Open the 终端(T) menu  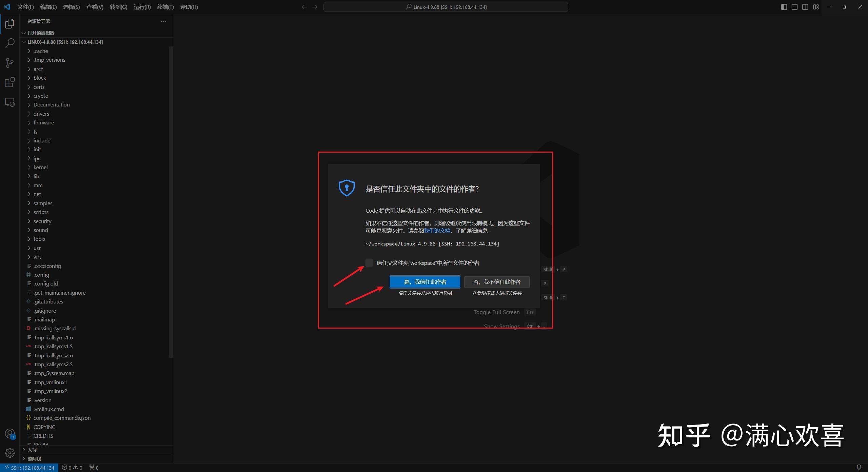click(165, 7)
